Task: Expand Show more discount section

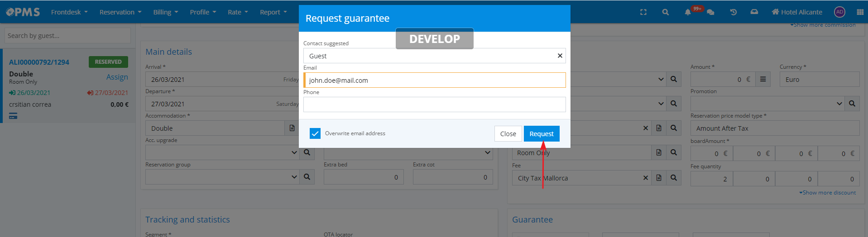Action: pyautogui.click(x=827, y=193)
